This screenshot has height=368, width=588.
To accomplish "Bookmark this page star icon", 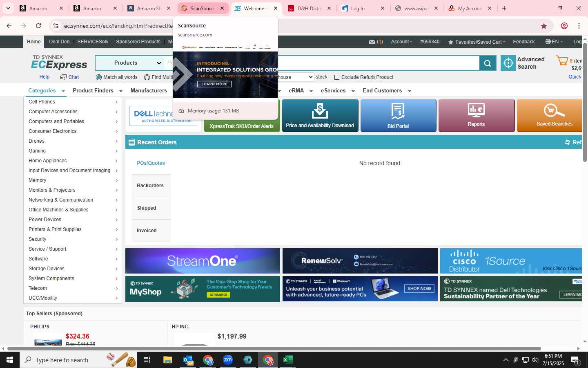I will coord(544,26).
